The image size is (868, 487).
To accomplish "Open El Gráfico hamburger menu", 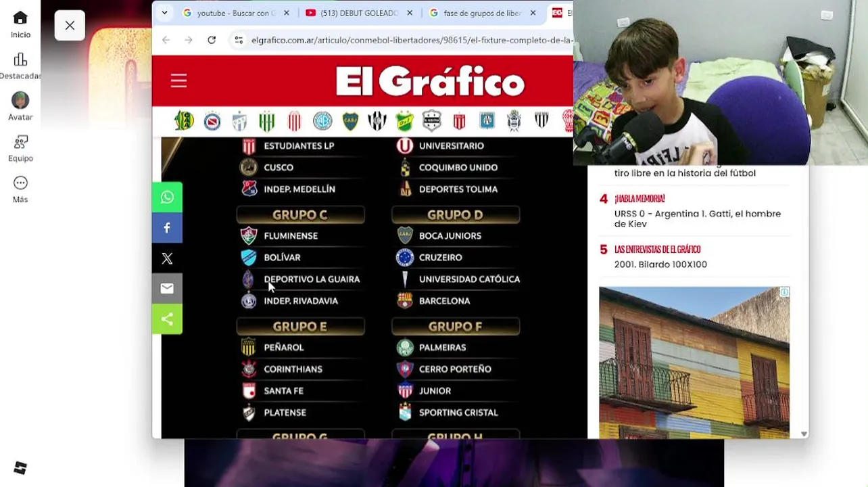I will coord(178,81).
